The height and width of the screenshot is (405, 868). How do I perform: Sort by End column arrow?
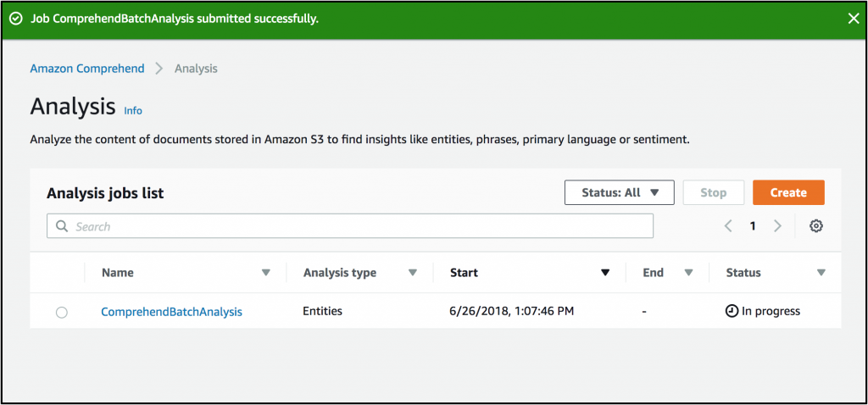click(689, 273)
